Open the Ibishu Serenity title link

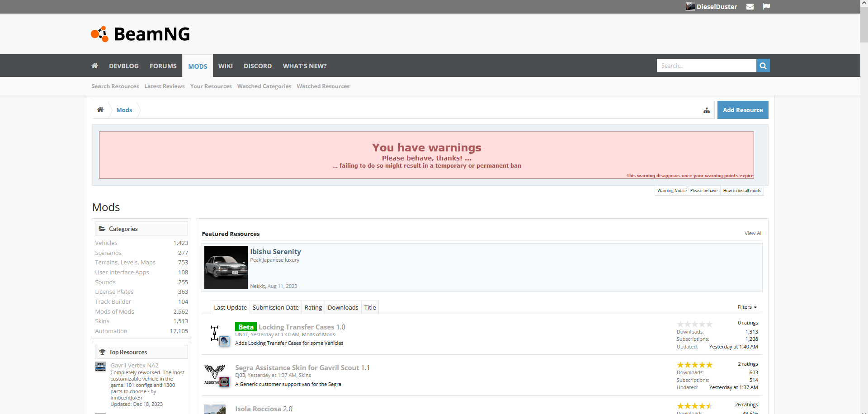point(276,251)
